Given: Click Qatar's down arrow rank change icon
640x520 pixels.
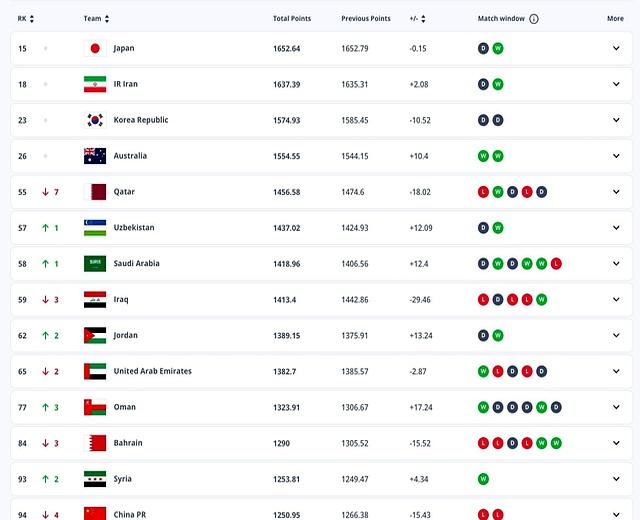Looking at the screenshot, I should 45,192.
